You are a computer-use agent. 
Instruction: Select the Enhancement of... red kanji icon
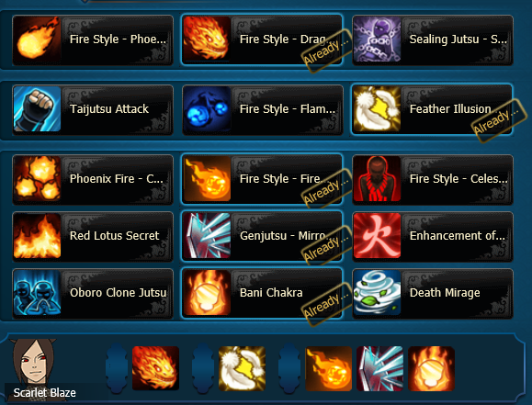coord(377,236)
